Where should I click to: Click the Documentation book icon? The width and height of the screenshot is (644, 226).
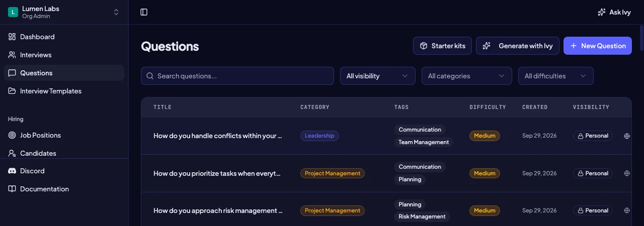click(12, 189)
